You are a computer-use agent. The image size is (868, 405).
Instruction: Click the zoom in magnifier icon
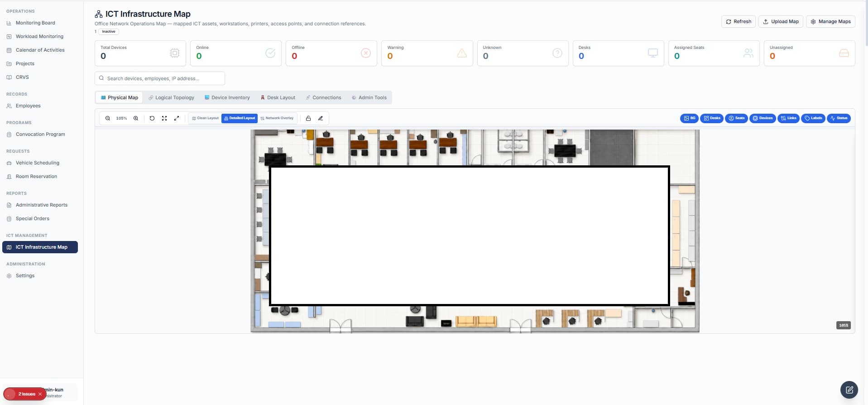tap(136, 118)
